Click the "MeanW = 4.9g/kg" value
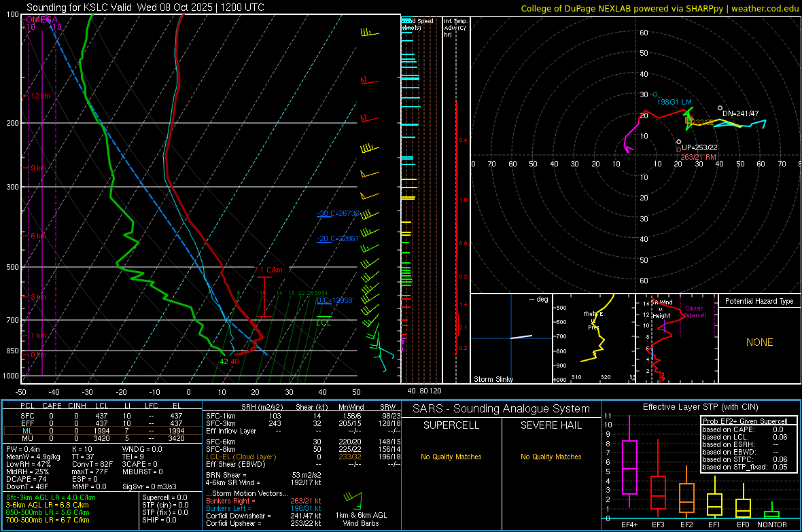 [33, 457]
